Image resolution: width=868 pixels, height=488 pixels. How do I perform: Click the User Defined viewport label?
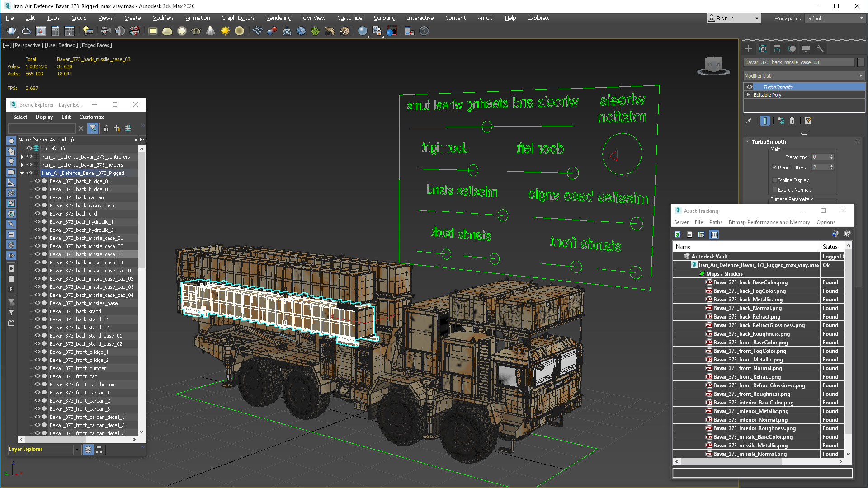[x=61, y=45]
